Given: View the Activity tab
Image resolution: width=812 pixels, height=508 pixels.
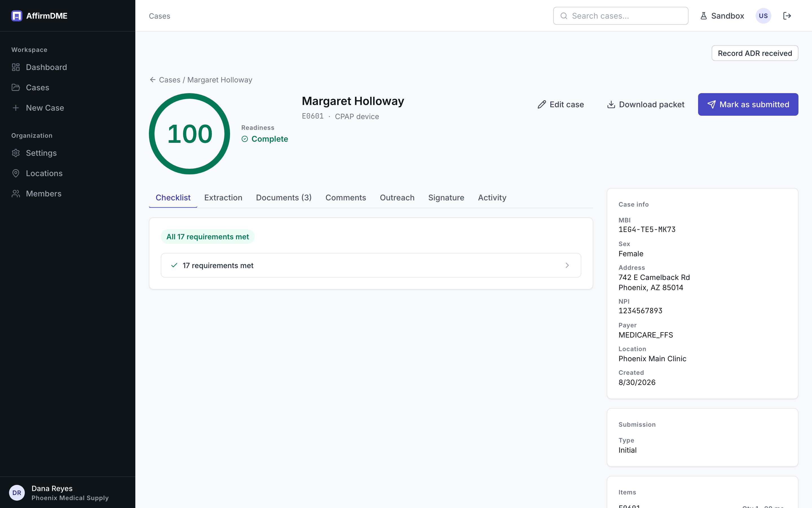Looking at the screenshot, I should point(492,198).
